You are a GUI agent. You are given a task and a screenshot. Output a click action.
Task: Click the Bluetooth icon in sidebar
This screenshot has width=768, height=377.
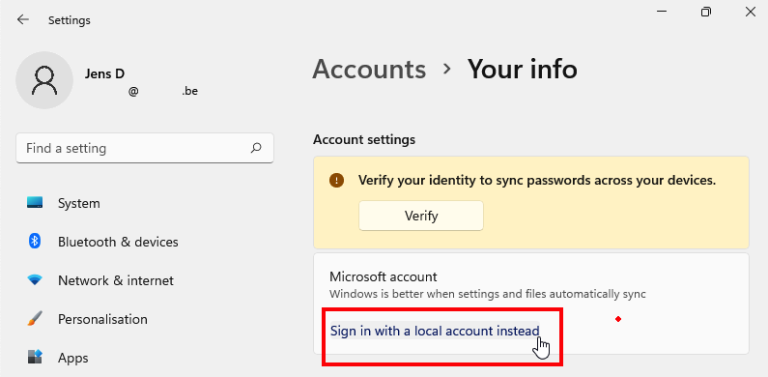(35, 241)
